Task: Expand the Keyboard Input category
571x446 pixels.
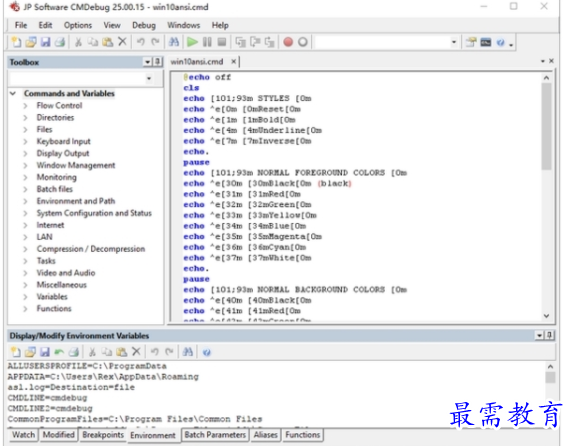Action: pos(25,141)
